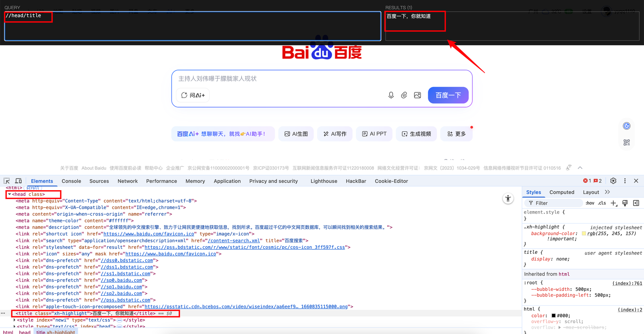Click the (index):2 source link
The image size is (644, 334).
pos(630,309)
